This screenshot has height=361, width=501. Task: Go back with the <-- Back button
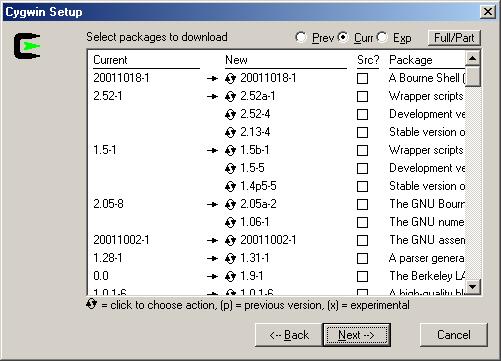(289, 335)
